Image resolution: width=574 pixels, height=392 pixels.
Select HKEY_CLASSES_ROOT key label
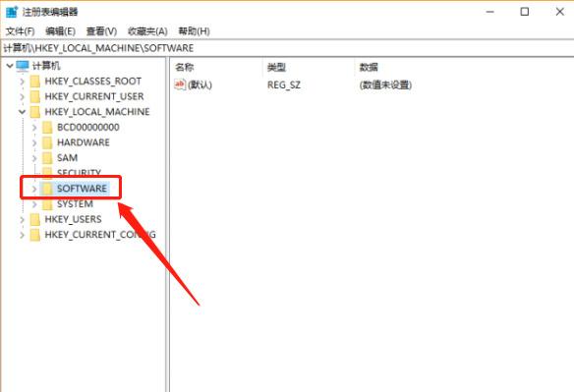click(x=93, y=82)
